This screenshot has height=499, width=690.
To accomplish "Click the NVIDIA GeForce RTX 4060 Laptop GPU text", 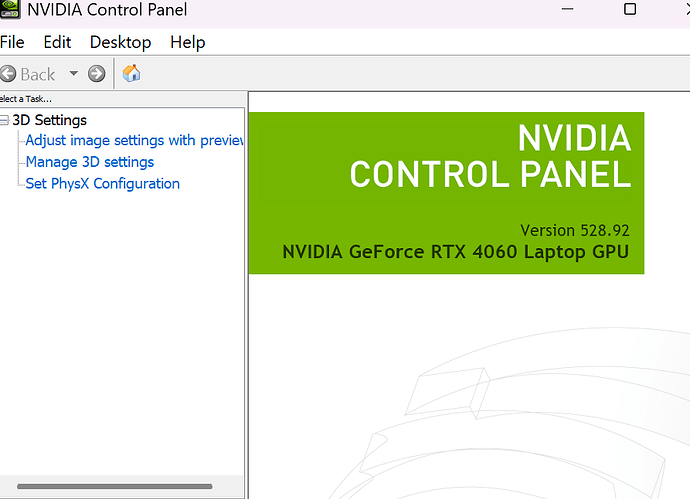I will pyautogui.click(x=455, y=252).
